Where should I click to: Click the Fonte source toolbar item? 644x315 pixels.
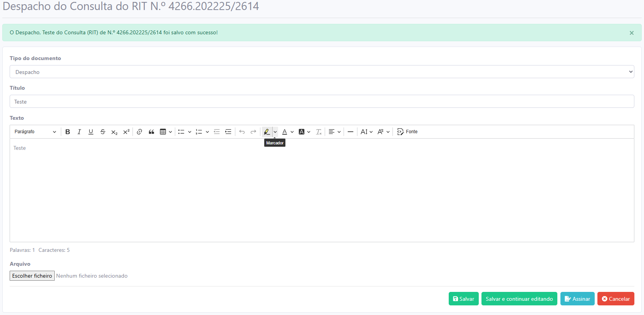click(x=408, y=132)
